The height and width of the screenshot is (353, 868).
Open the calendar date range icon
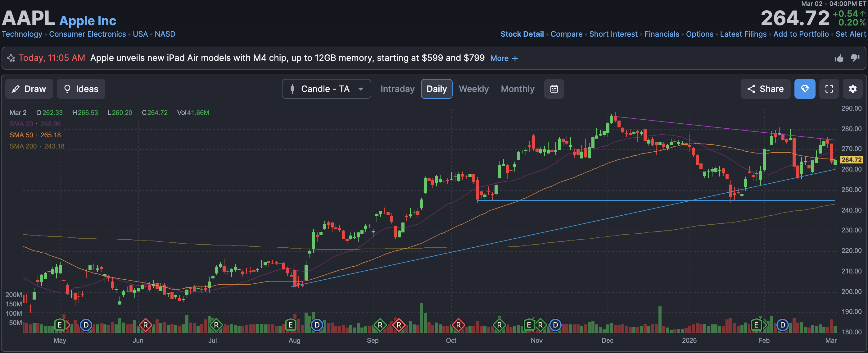[554, 89]
